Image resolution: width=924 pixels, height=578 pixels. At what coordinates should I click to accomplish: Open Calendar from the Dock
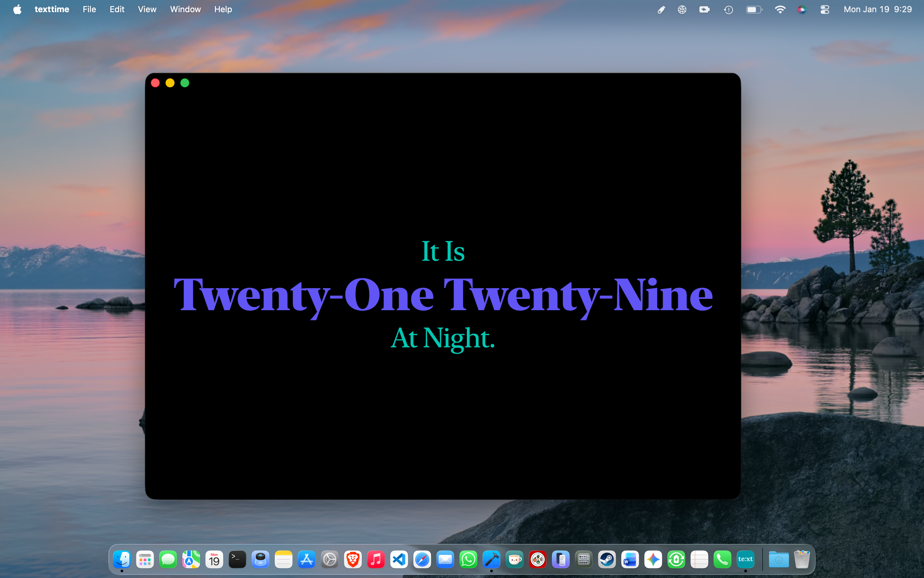click(214, 560)
